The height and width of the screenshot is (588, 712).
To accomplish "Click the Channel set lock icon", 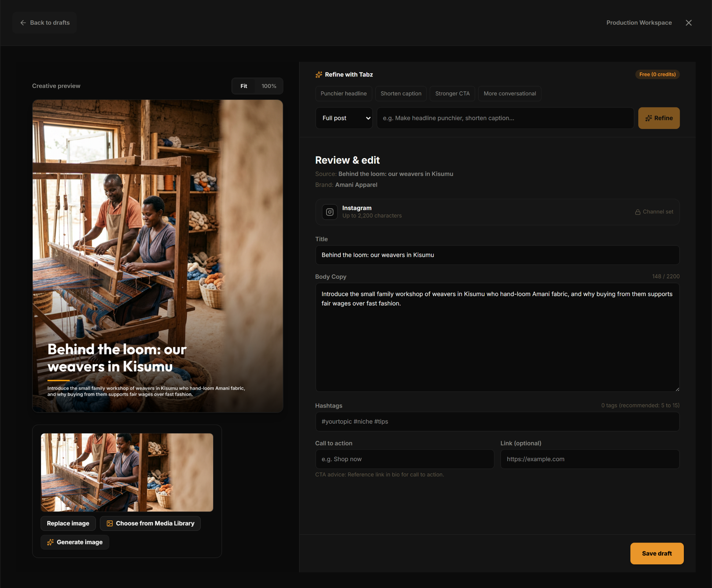I will pyautogui.click(x=638, y=212).
